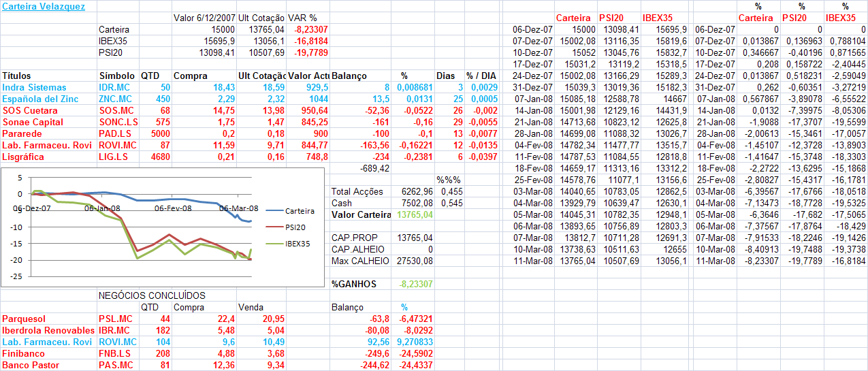Click the "Venda" column header
Viewport: 868px width, 371px height.
[251, 307]
